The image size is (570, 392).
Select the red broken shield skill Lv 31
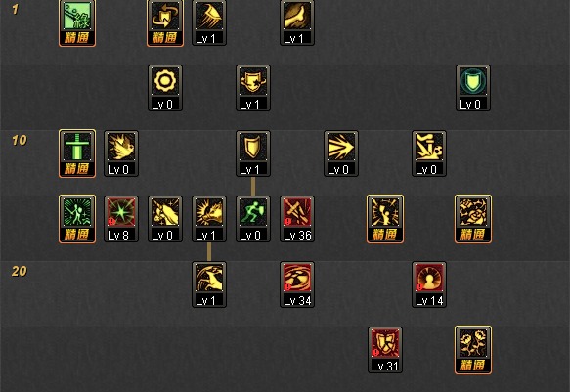pyautogui.click(x=385, y=350)
